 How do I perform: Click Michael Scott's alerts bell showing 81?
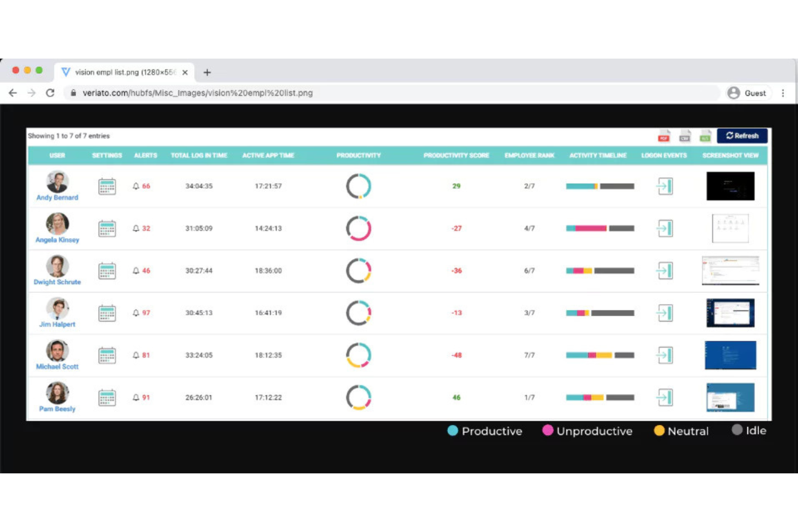coord(141,355)
